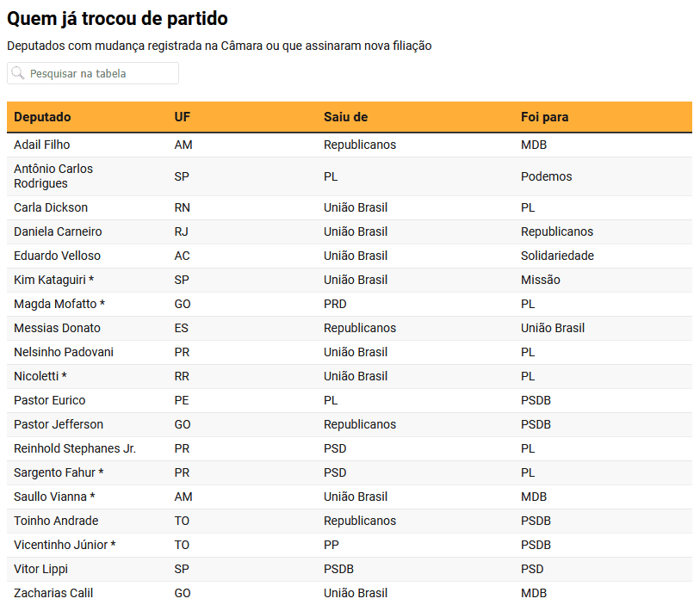Viewport: 700px width, 611px height.
Task: Click on Antônio Carlos Rodrigues name cell
Action: [53, 176]
